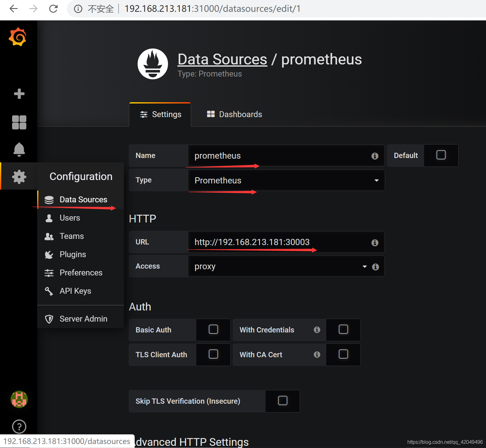Screen dimensions: 486x448
Task: Enable the With Credentials checkbox
Action: [343, 329]
